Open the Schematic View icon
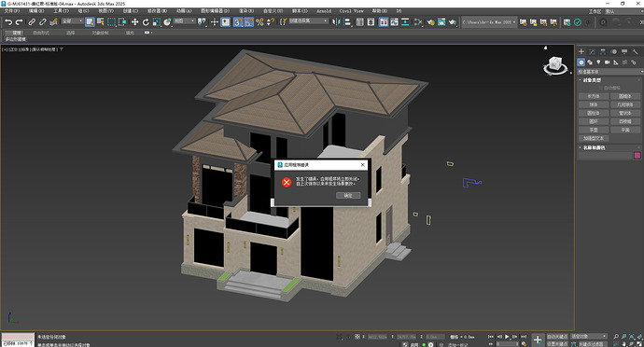Viewport: 644px width, 347px height. [405, 22]
